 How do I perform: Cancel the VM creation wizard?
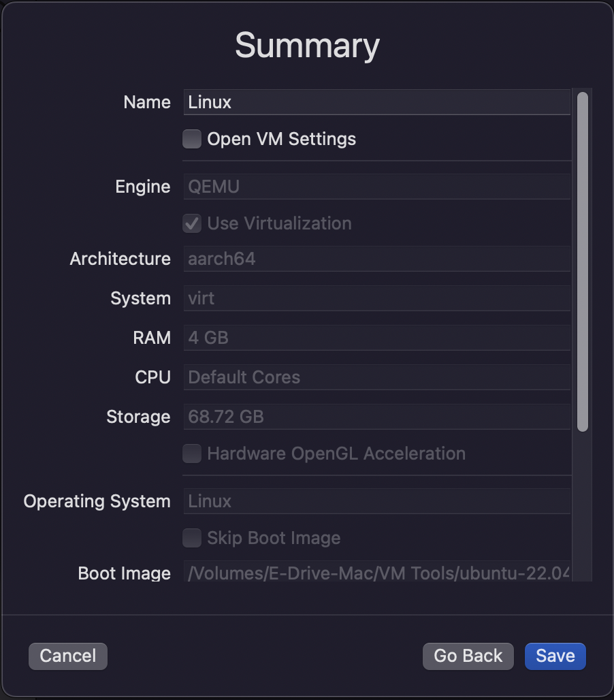pos(68,656)
